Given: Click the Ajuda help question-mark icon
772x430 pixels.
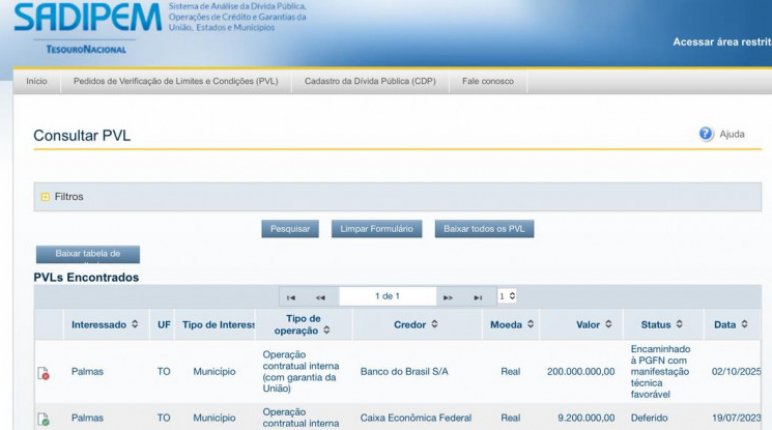Looking at the screenshot, I should point(706,134).
